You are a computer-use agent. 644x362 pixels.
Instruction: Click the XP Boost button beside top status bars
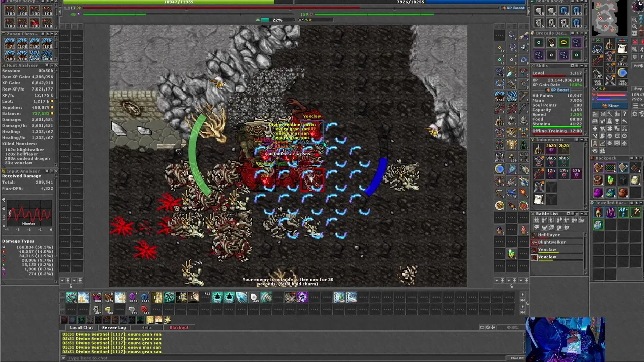[513, 8]
